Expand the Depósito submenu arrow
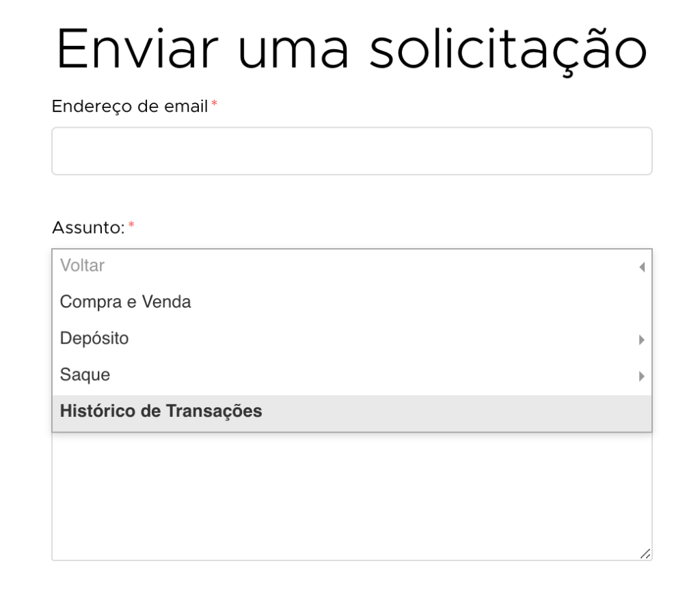The width and height of the screenshot is (700, 611). 641,340
